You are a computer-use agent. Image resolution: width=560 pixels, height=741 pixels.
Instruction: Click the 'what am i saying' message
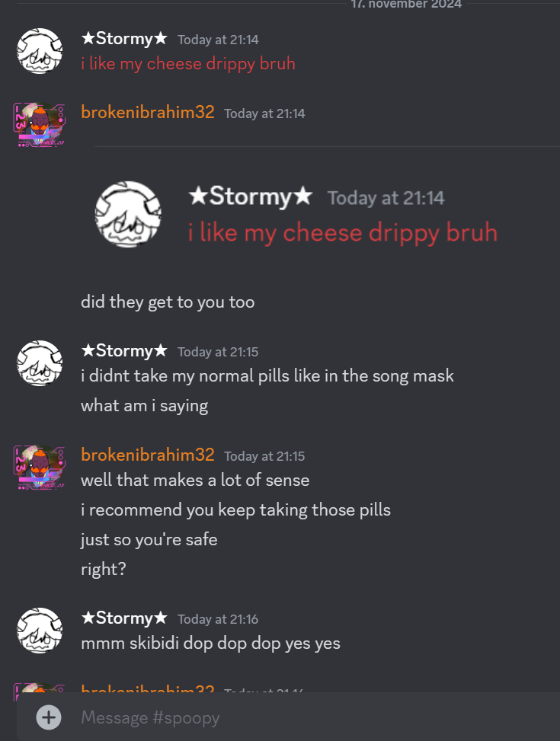tap(144, 406)
